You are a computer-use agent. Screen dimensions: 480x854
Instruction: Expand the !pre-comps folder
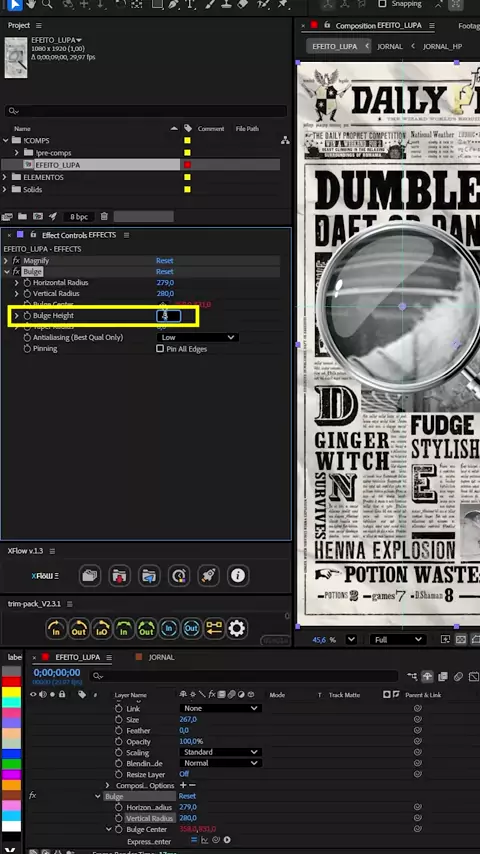[16, 152]
